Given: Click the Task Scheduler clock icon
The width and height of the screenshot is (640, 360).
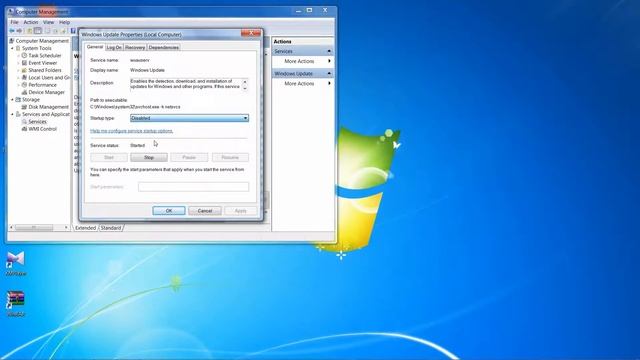Looking at the screenshot, I should tap(24, 56).
